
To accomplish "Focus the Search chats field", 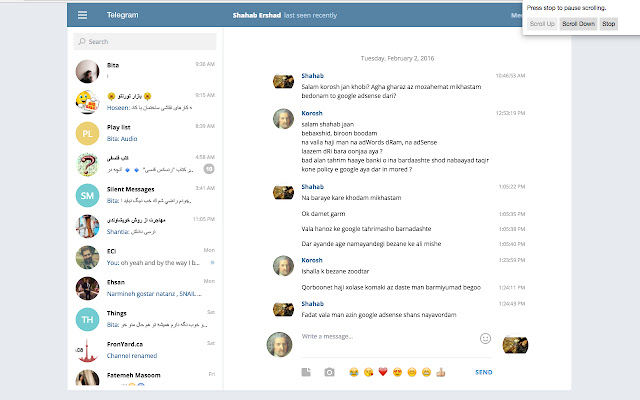I will tap(145, 42).
